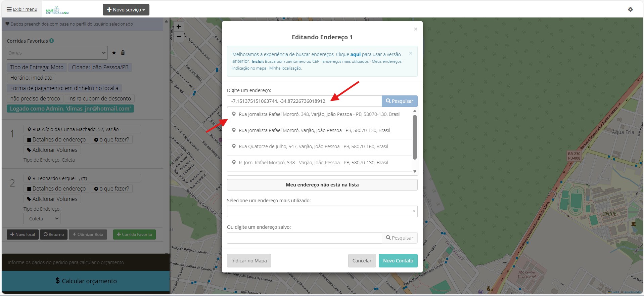This screenshot has width=644, height=296.
Task: Select Rua Quatorze de Julho, 547 suggestion
Action: [x=320, y=146]
